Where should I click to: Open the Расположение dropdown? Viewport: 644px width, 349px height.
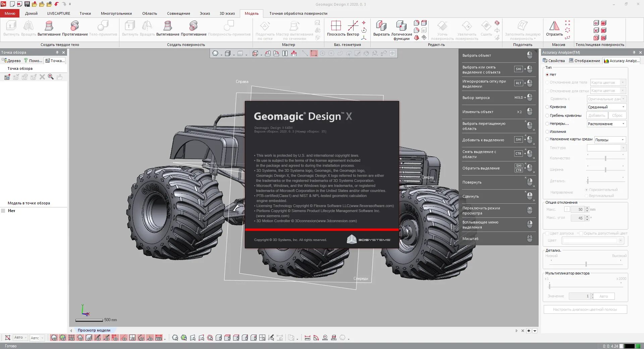tap(606, 124)
